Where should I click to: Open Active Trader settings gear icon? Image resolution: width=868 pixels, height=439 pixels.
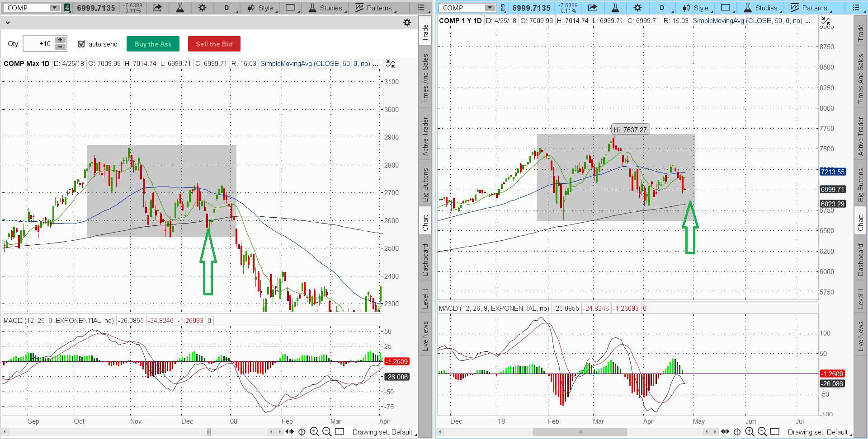pos(407,23)
